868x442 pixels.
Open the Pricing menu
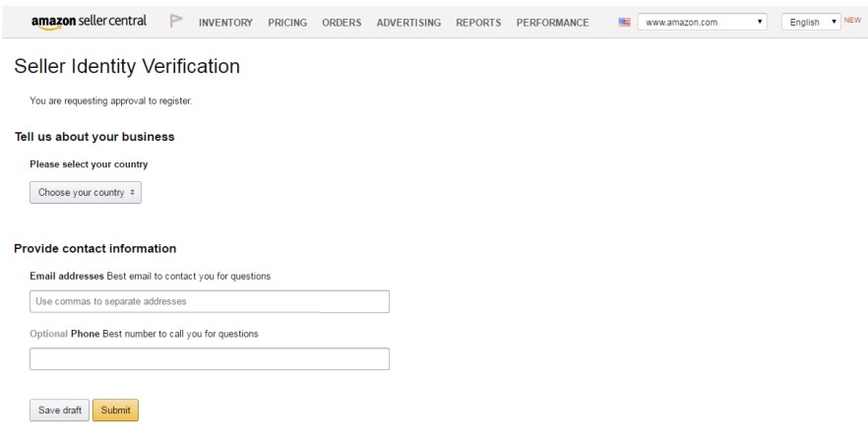click(x=287, y=23)
